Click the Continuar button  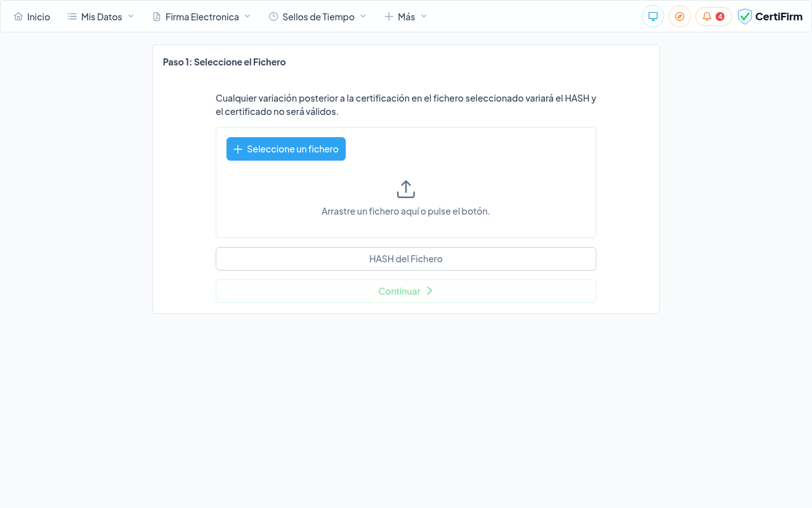click(x=405, y=291)
